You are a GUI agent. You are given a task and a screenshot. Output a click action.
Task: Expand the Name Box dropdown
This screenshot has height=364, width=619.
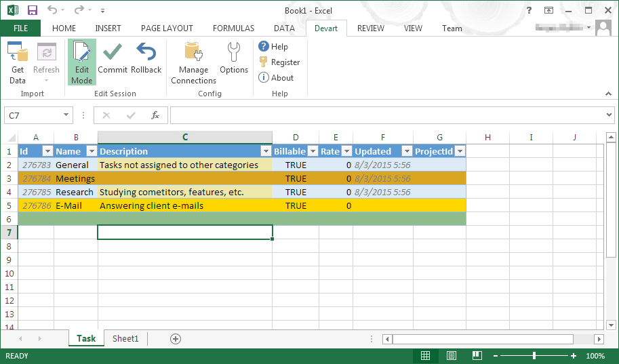click(x=66, y=115)
